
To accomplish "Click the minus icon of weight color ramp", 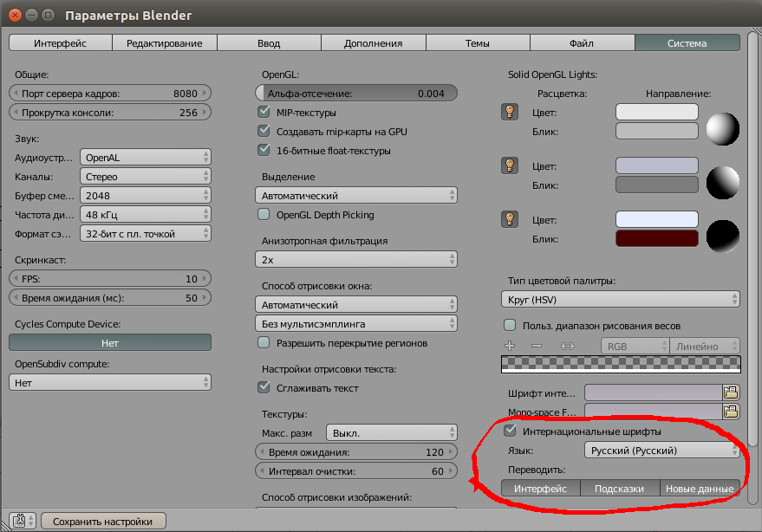I will tap(537, 346).
